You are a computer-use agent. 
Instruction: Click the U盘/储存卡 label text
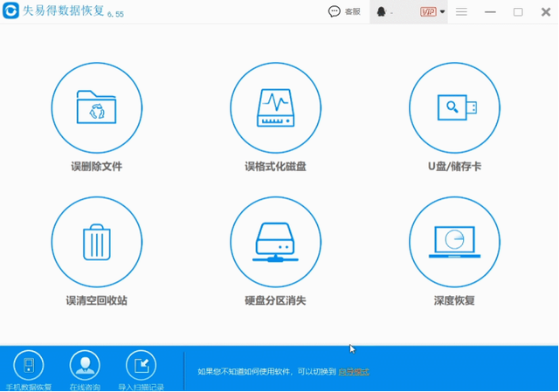(454, 167)
